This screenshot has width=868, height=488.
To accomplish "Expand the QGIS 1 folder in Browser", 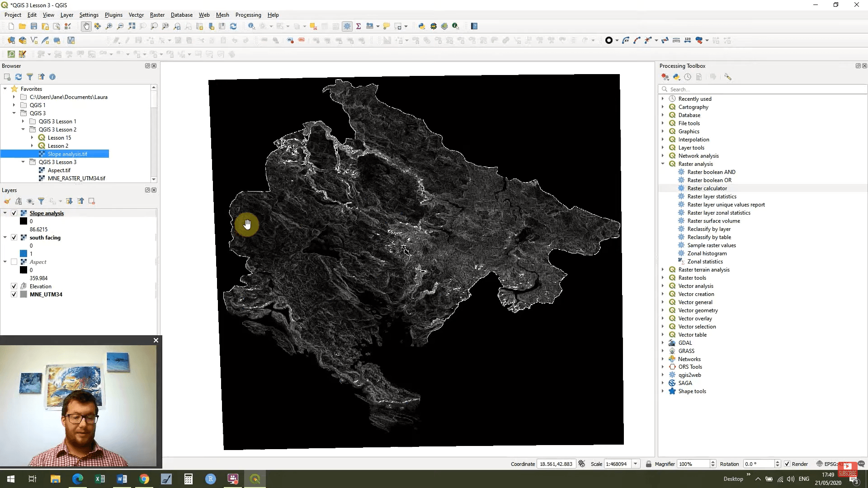I will (x=14, y=105).
